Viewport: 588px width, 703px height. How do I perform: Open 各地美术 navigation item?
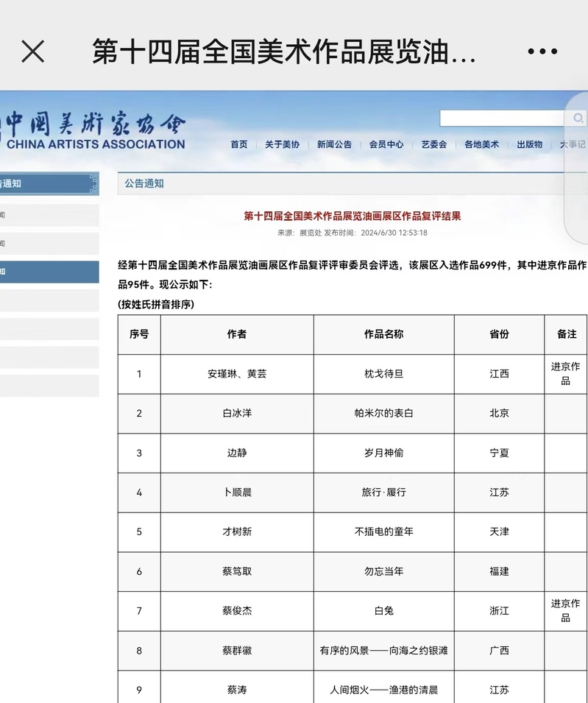point(482,145)
